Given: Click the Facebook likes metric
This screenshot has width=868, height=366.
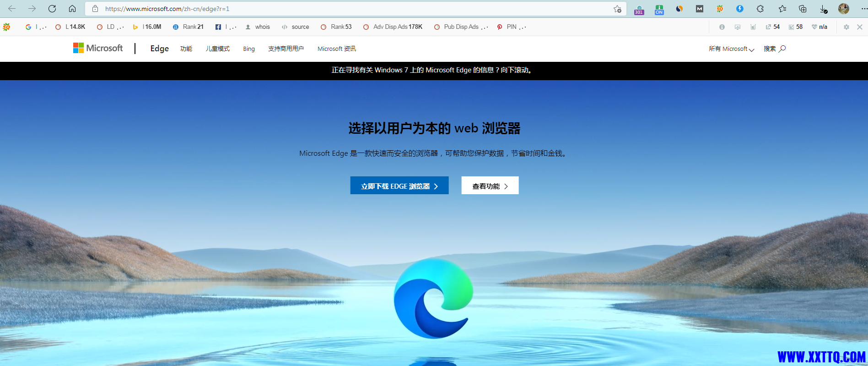Looking at the screenshot, I should point(226,27).
